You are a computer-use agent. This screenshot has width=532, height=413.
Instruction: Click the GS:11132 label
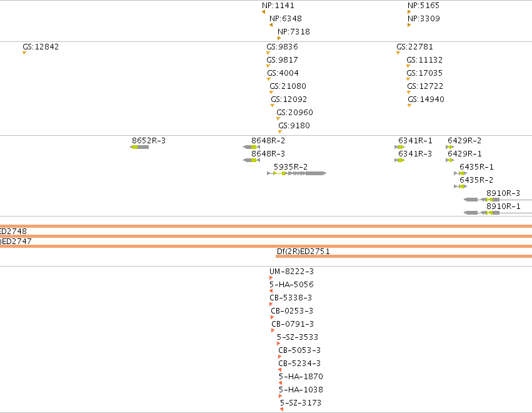pyautogui.click(x=424, y=60)
